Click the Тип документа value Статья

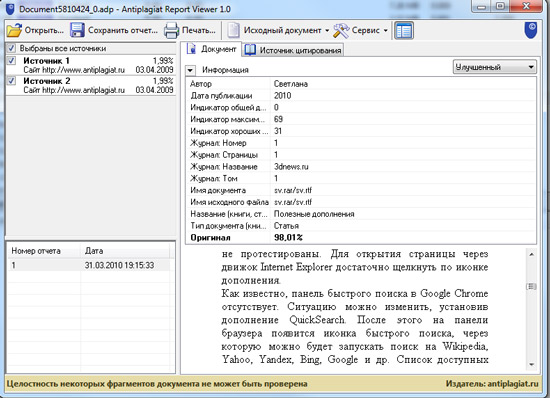coord(286,226)
